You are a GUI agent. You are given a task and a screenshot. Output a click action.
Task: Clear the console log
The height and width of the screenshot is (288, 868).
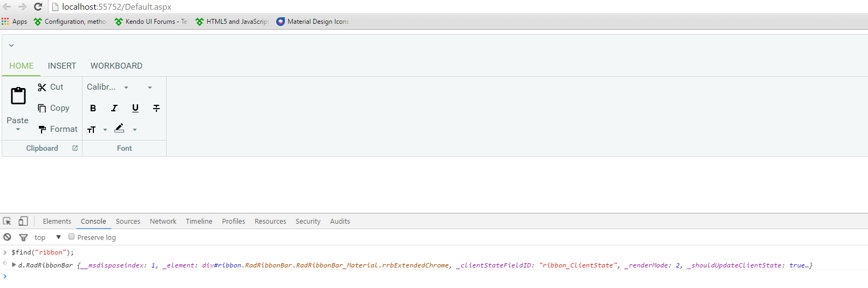click(x=7, y=237)
